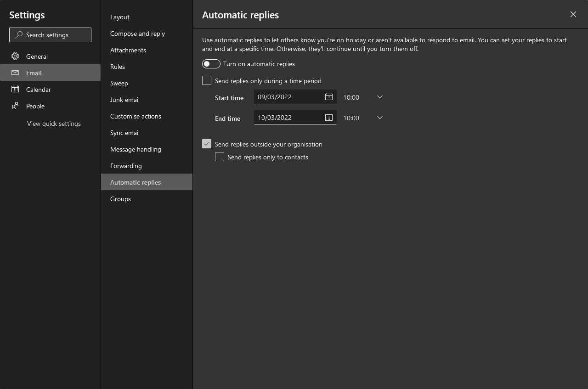Screen dimensions: 588x389
Task: Click the Email envelope icon
Action: (x=15, y=73)
